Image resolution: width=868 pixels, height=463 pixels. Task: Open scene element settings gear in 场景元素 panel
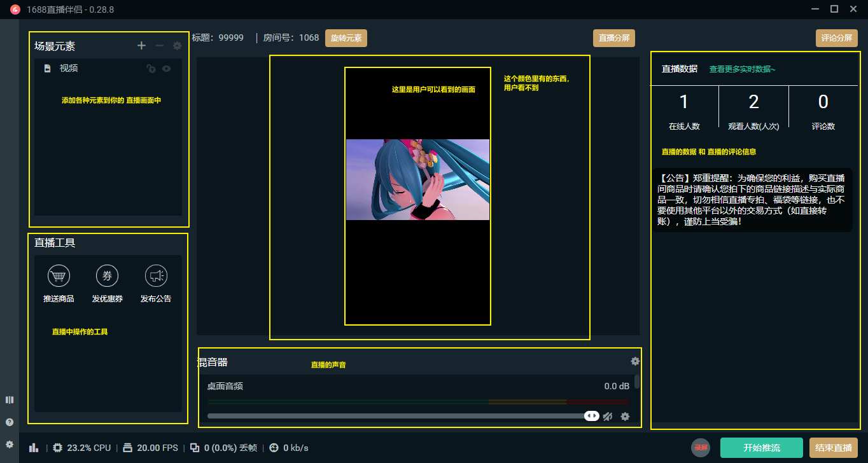click(177, 45)
